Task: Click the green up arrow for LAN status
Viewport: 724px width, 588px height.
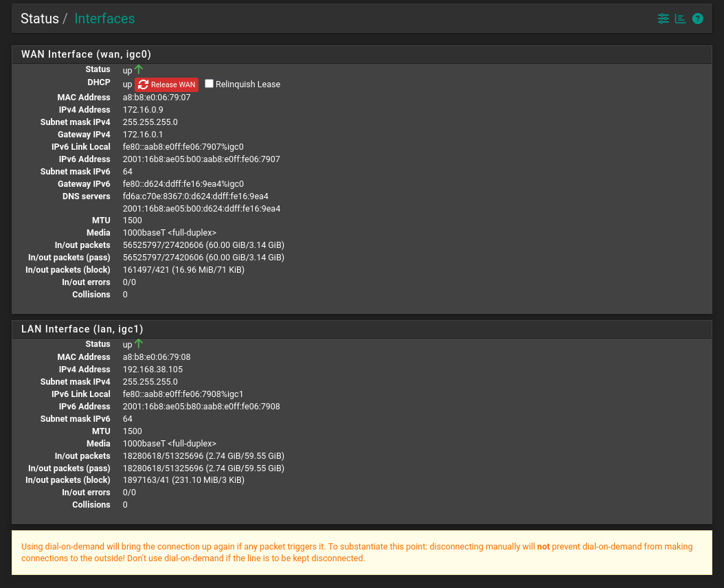Action: coord(139,344)
